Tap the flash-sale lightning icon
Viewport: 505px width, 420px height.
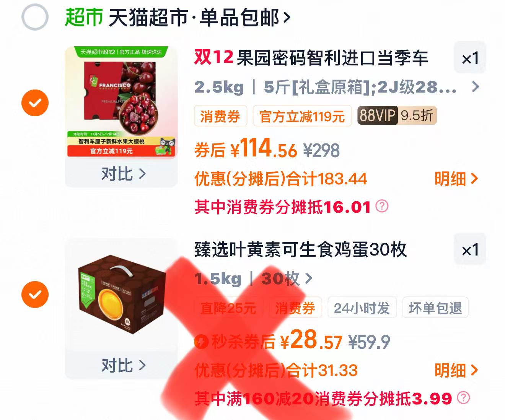point(201,342)
